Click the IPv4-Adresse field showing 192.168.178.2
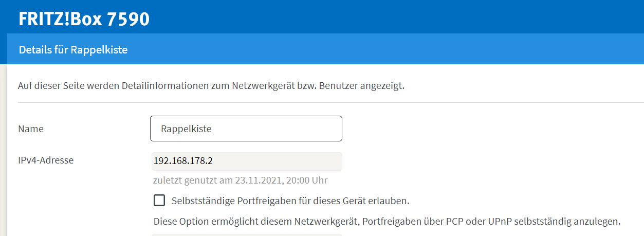This screenshot has height=236, width=644. [x=247, y=161]
